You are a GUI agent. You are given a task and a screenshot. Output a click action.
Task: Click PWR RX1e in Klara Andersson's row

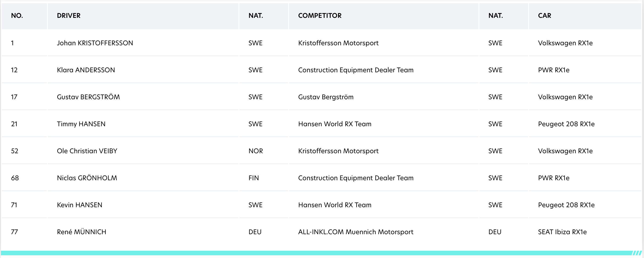pos(554,70)
